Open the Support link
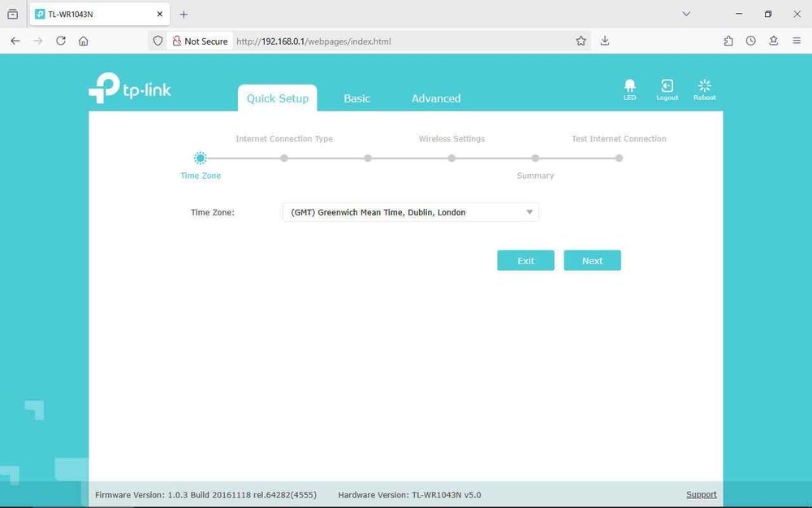The width and height of the screenshot is (812, 508). [702, 494]
